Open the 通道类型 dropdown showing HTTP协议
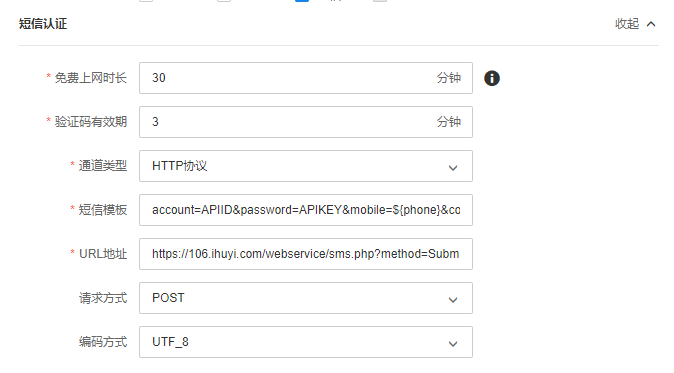This screenshot has height=373, width=674. click(306, 166)
